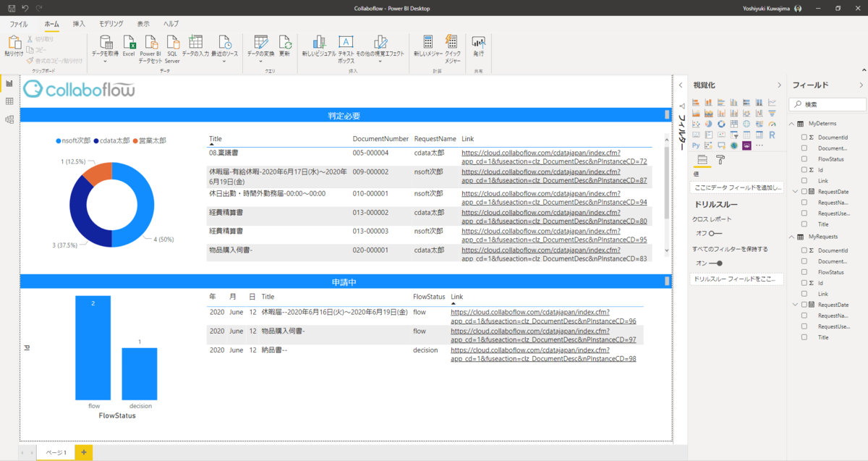This screenshot has width=868, height=461.
Task: Click the Fields search (検索) box
Action: tap(827, 104)
